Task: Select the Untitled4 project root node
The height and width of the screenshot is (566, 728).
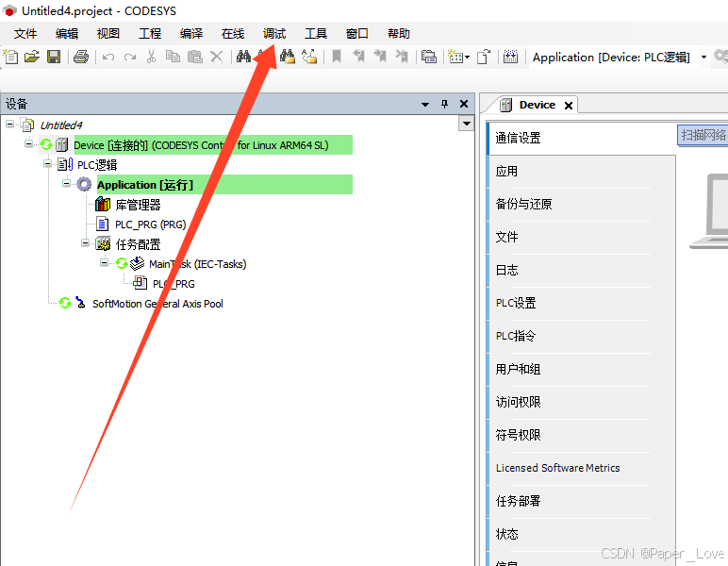Action: point(60,125)
